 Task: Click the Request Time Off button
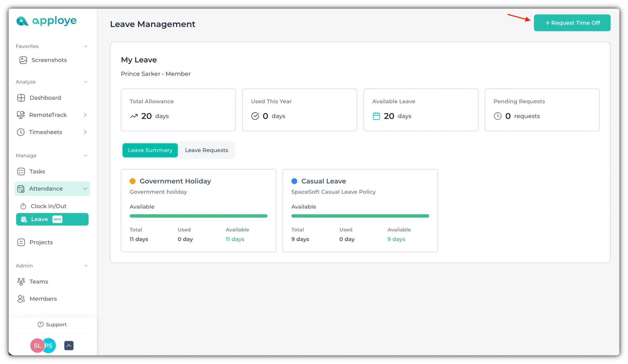pos(572,23)
